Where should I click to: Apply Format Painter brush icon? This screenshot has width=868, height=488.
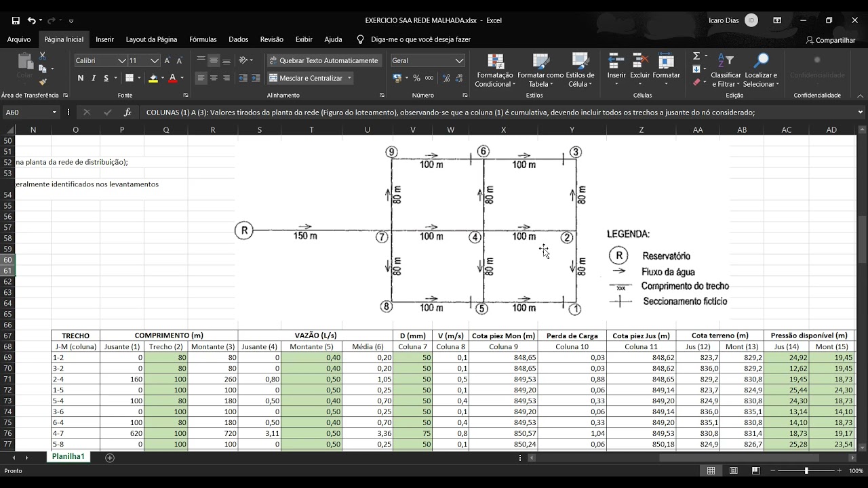42,81
